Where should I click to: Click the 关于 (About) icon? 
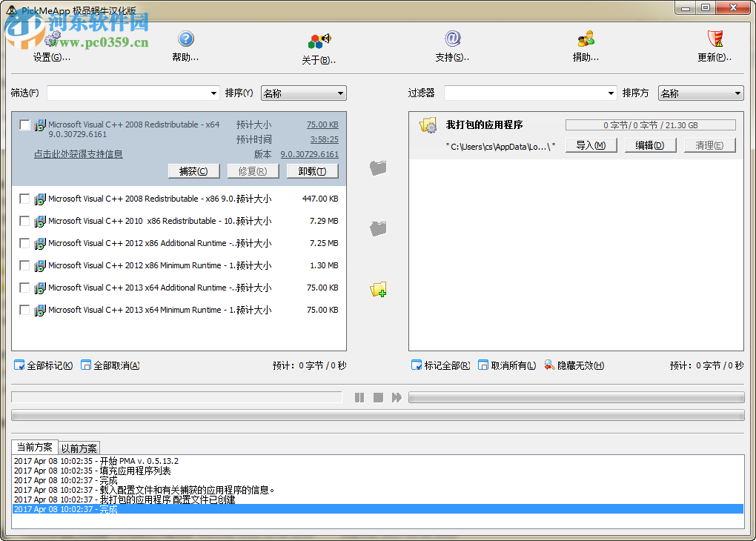click(319, 46)
